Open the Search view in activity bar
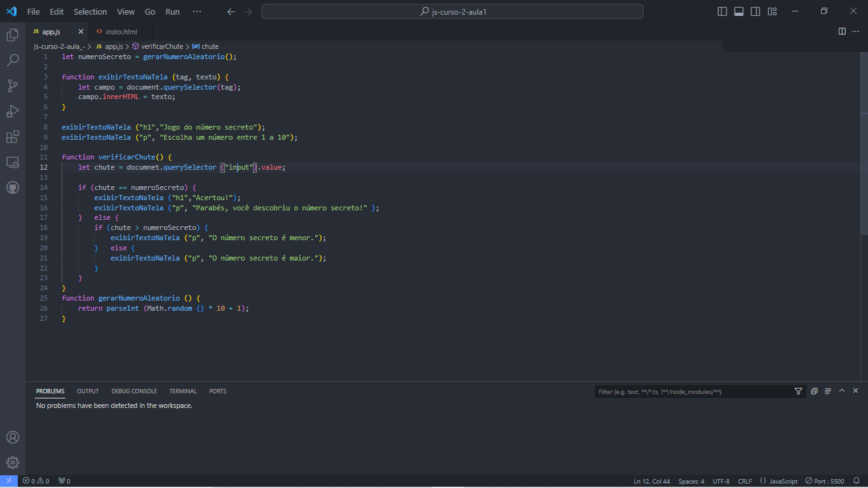Viewport: 868px width, 488px height. point(13,60)
